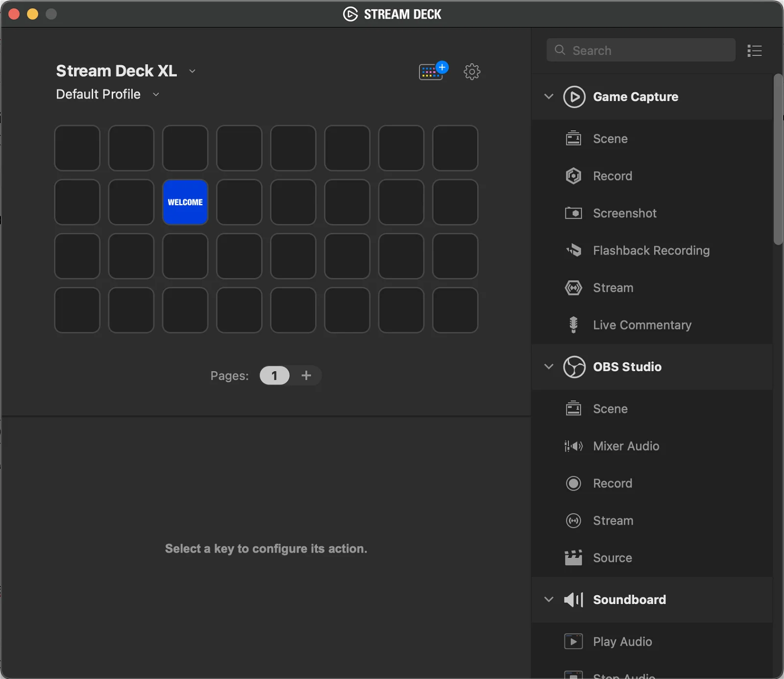Click the Soundboard heading text

[629, 600]
